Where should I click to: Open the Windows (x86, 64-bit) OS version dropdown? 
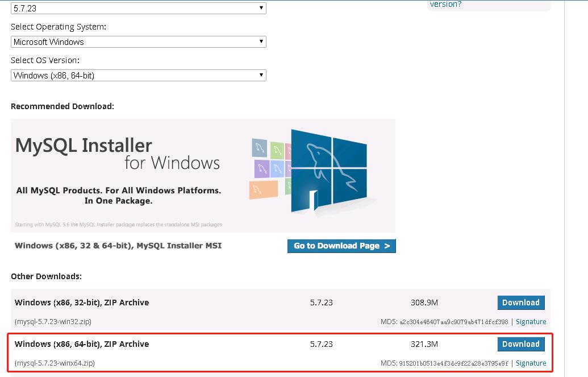[x=139, y=75]
